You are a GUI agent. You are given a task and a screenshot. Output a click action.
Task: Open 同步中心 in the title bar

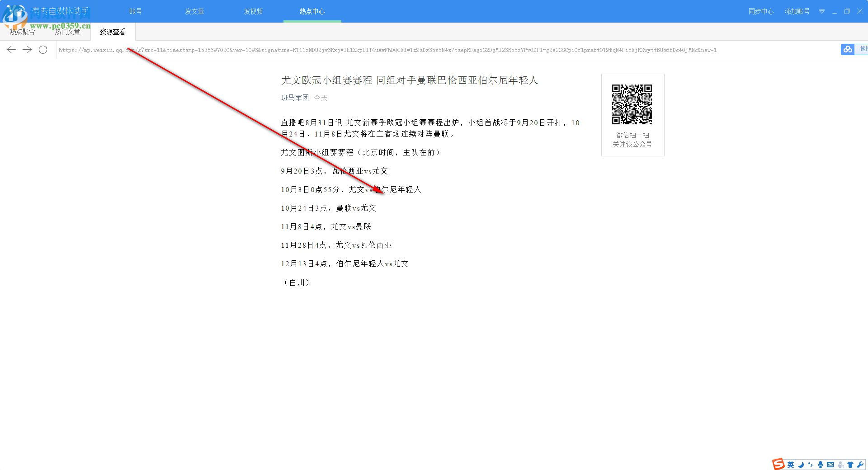(761, 11)
